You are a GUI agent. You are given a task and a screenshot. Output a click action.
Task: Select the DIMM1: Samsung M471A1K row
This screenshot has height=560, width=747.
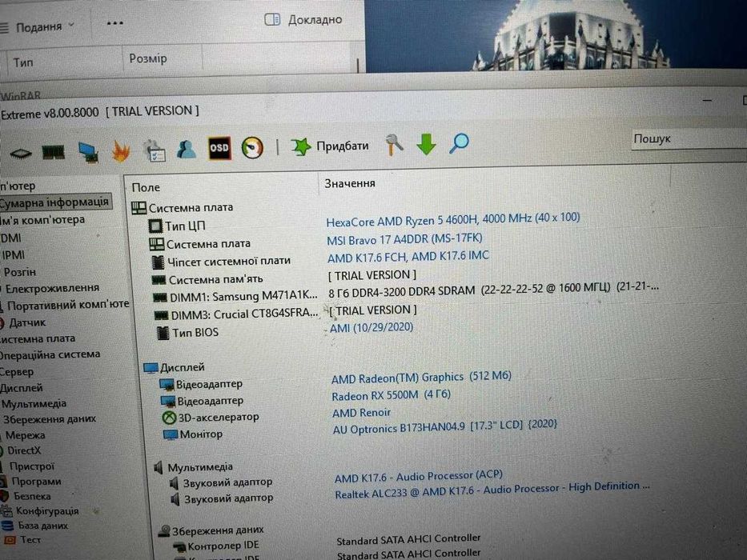pos(235,297)
